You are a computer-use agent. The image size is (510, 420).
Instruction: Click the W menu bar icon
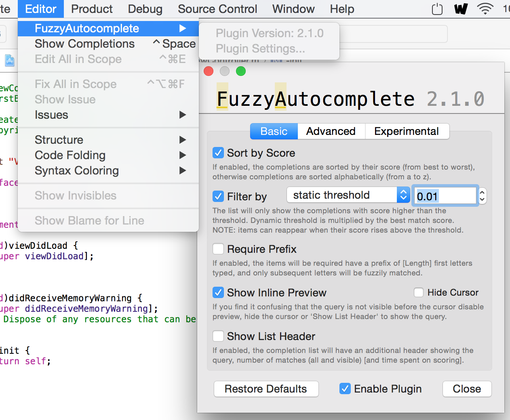coord(461,9)
